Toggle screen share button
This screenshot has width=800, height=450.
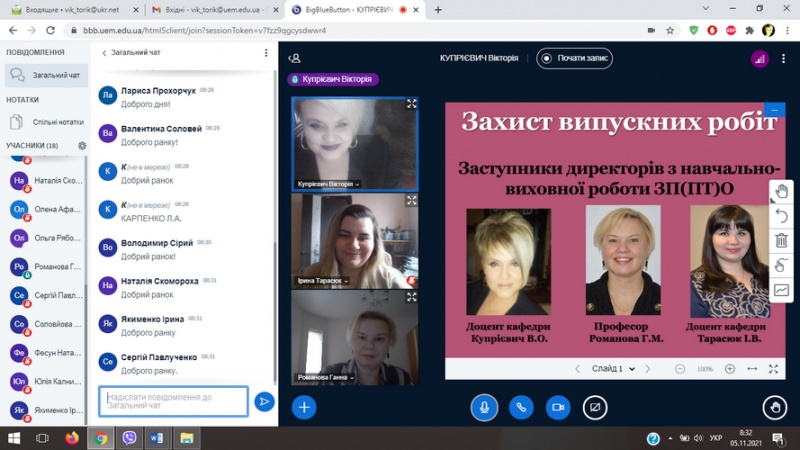[595, 407]
